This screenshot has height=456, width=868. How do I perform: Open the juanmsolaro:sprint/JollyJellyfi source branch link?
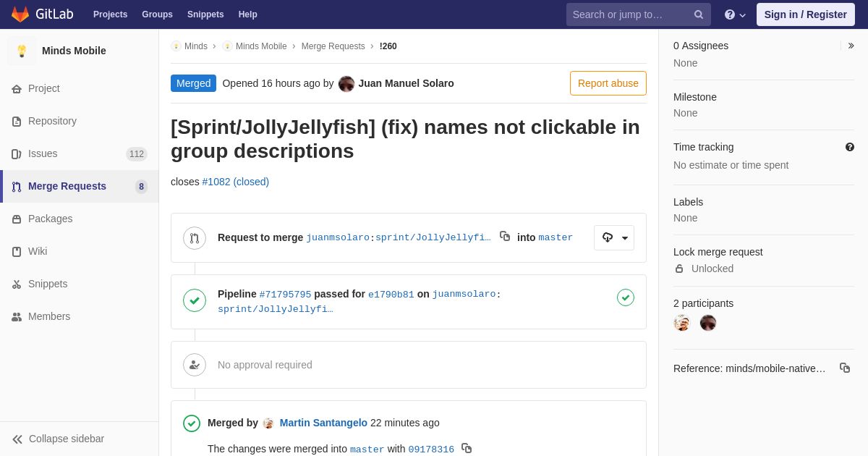click(399, 237)
